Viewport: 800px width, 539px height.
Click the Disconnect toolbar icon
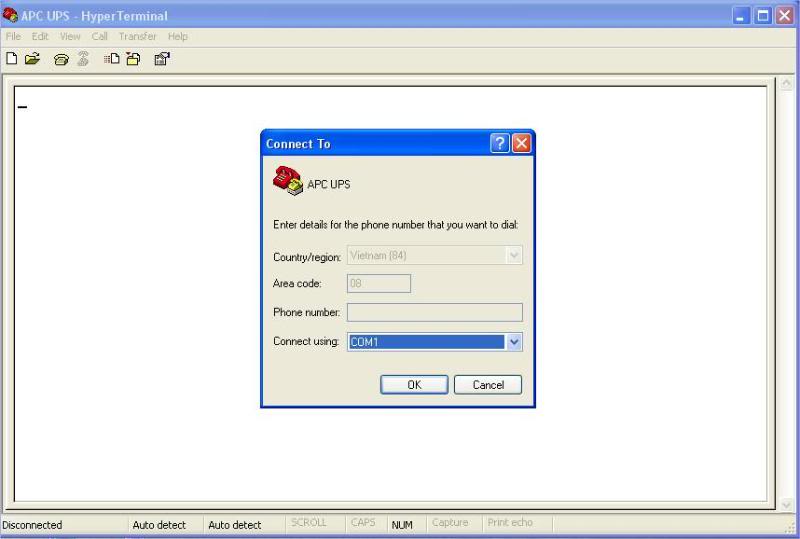(82, 59)
